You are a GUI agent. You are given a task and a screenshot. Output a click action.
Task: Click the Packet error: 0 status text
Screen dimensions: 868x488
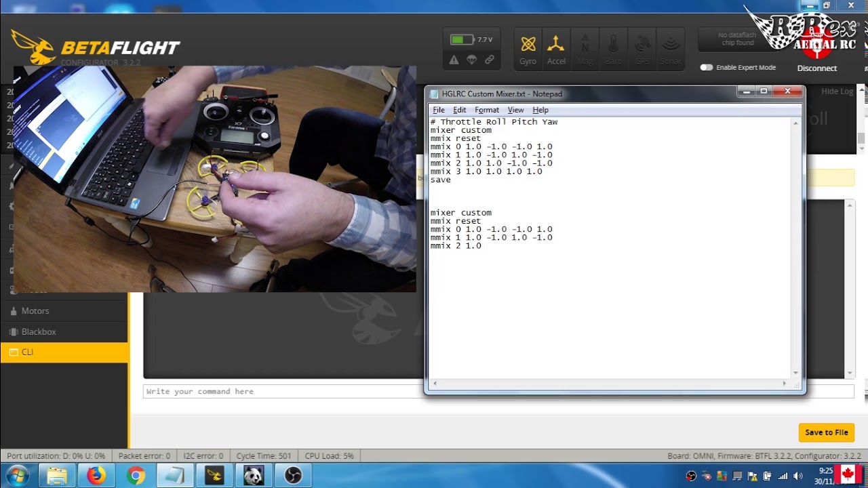coord(144,456)
